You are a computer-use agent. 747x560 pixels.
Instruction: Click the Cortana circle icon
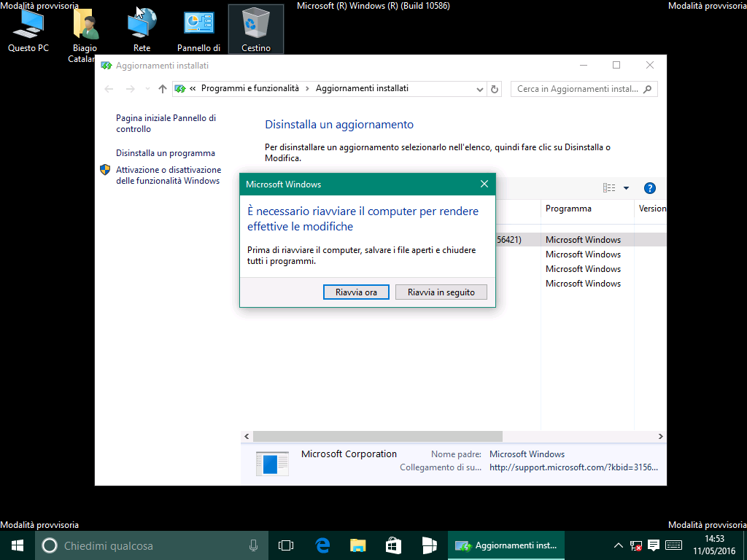click(50, 545)
